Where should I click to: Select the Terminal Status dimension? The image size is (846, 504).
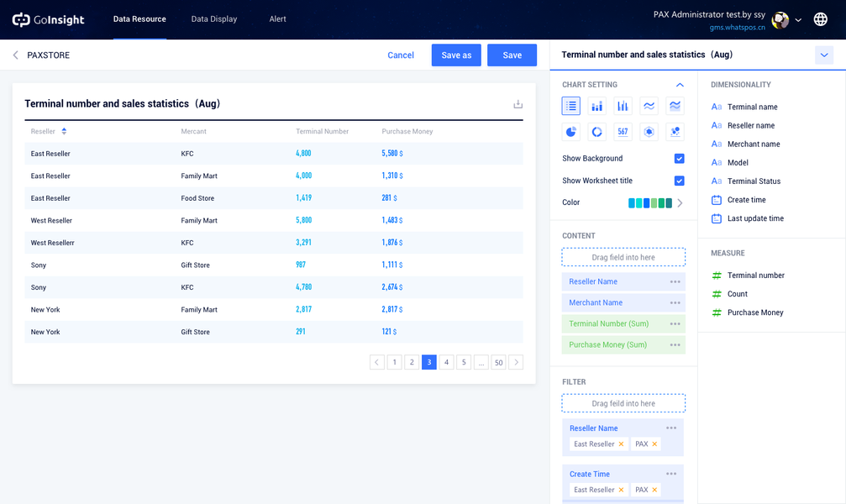(754, 181)
